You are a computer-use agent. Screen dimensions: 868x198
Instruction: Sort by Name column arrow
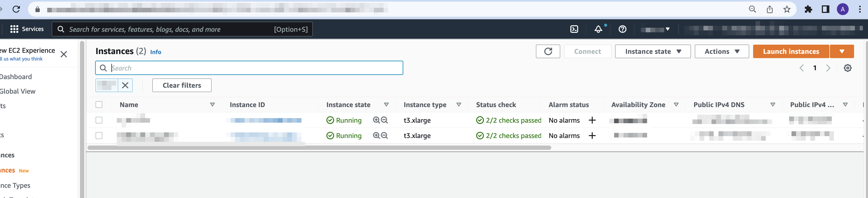coord(212,105)
